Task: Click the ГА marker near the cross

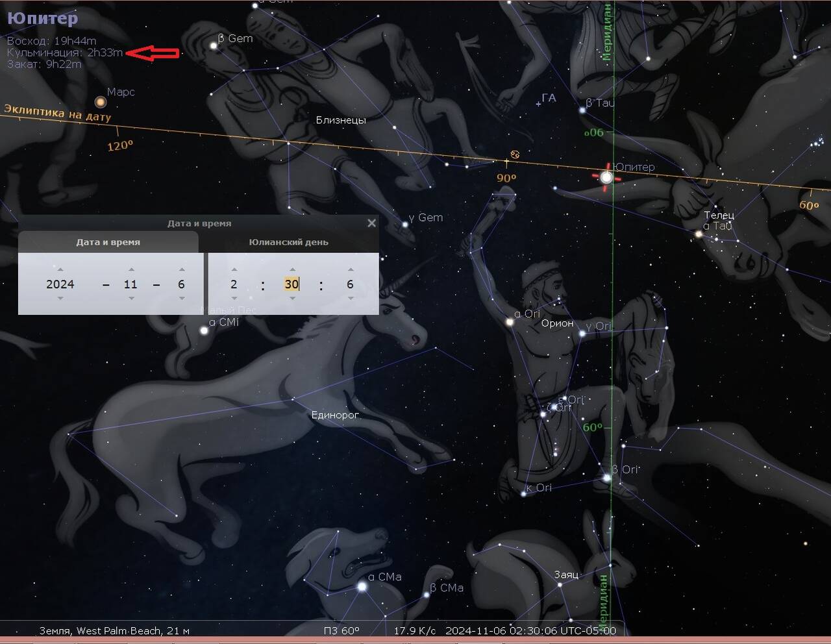Action: tap(549, 98)
